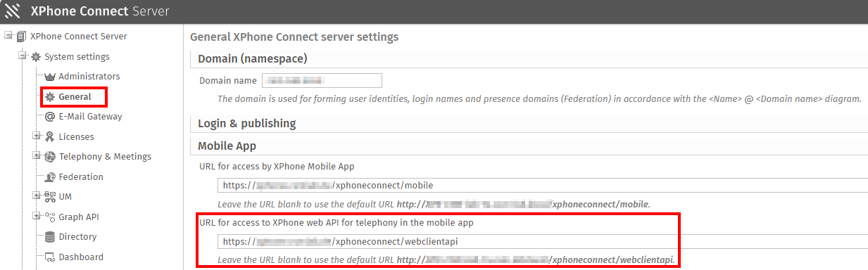Expand the Telephony & Meetings node

coord(37,156)
